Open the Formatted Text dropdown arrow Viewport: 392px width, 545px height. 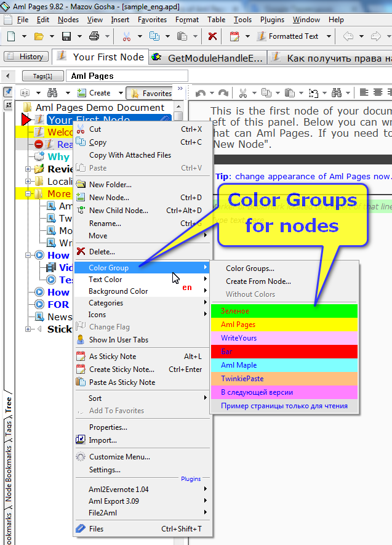click(x=329, y=36)
